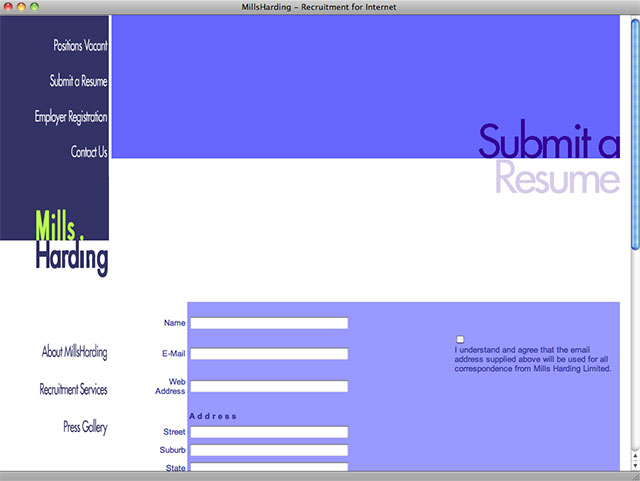
Task: Open Recruitment Services link
Action: click(73, 389)
